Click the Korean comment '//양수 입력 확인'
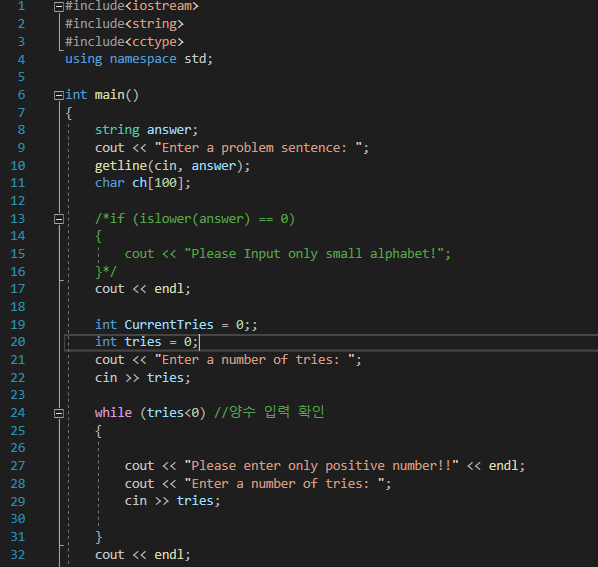Image resolution: width=598 pixels, height=567 pixels. (x=269, y=412)
